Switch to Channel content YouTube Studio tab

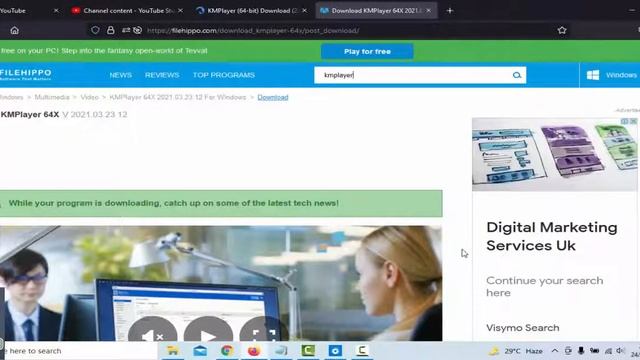(x=129, y=11)
